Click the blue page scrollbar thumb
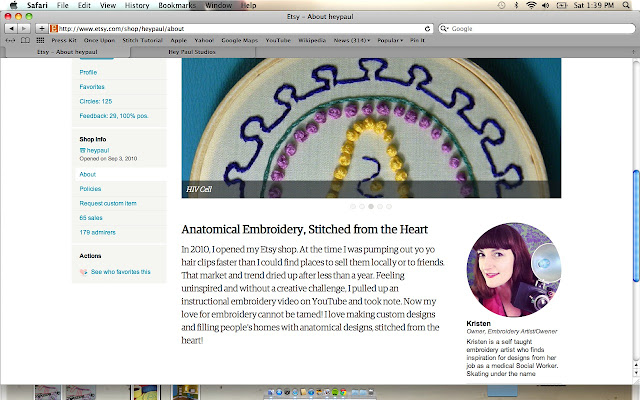The height and width of the screenshot is (400, 640). click(x=636, y=226)
